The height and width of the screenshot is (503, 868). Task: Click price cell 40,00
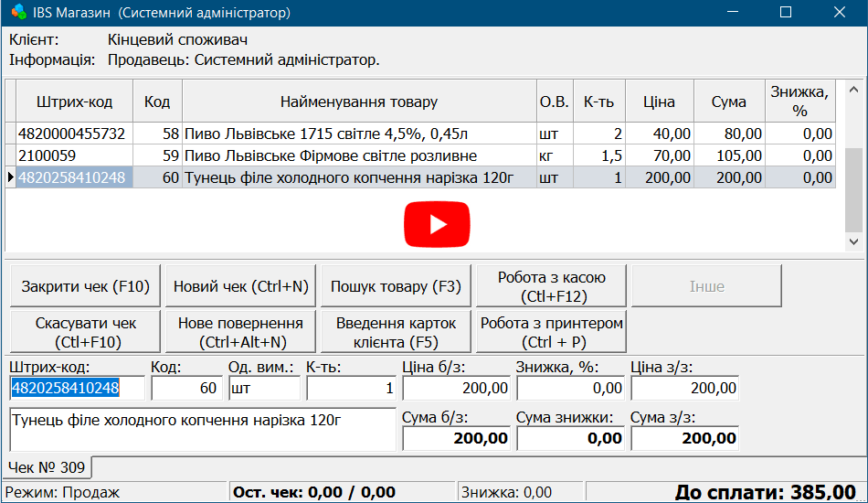click(x=660, y=134)
